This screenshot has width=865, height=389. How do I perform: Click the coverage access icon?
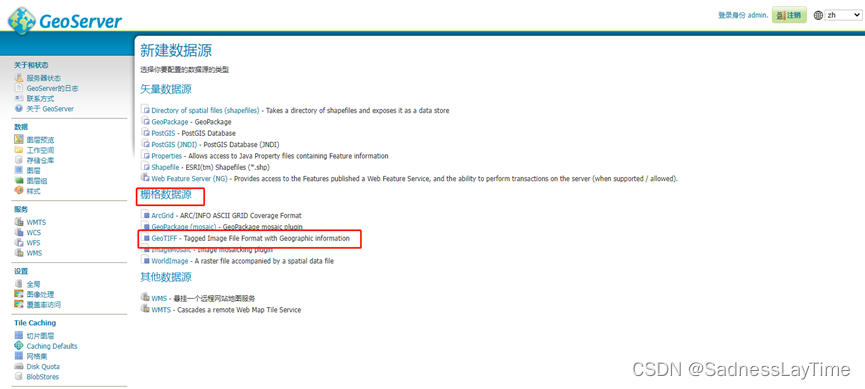(x=19, y=305)
